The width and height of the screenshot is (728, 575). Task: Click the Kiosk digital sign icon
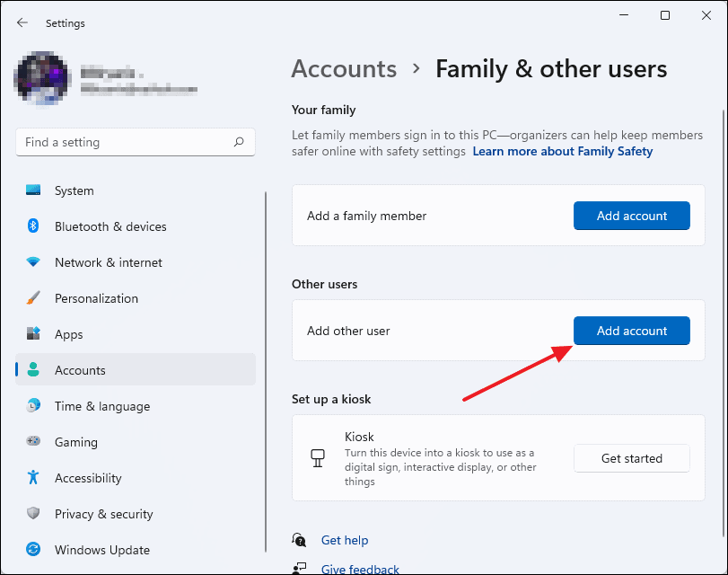tap(318, 458)
